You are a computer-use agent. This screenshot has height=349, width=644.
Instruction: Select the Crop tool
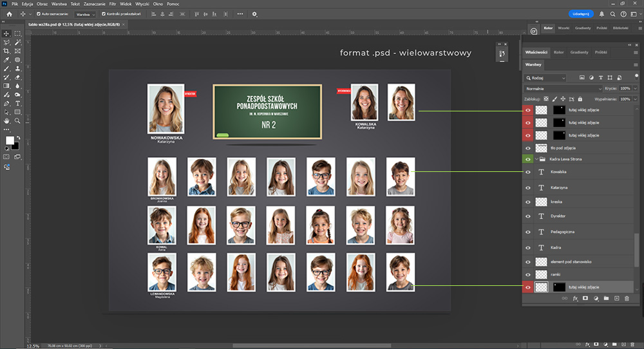pos(6,51)
